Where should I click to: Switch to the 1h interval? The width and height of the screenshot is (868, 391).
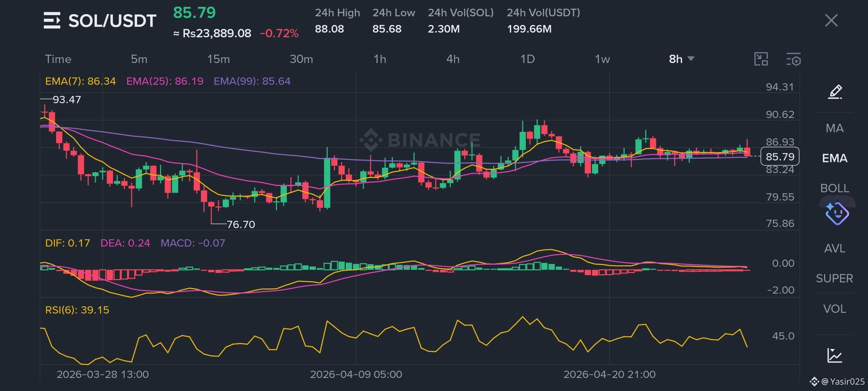click(380, 59)
